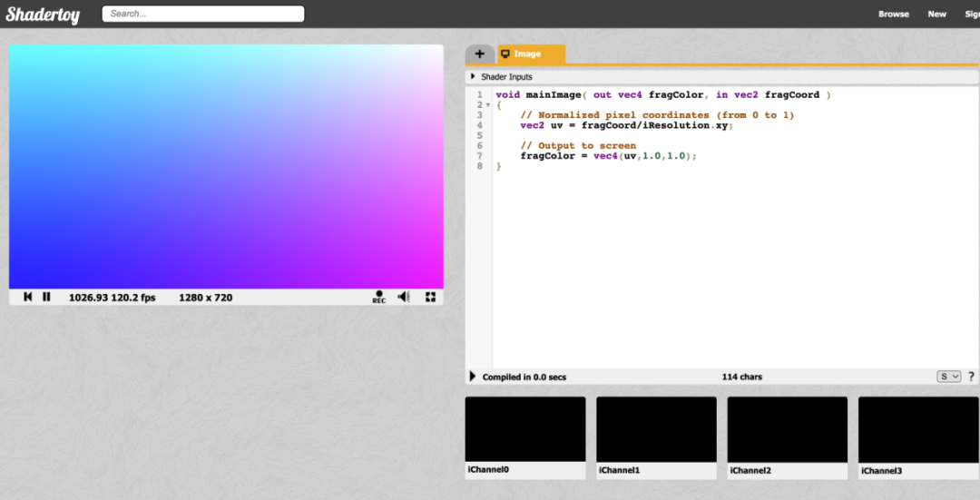
Task: Click the search input field
Action: pyautogui.click(x=202, y=15)
